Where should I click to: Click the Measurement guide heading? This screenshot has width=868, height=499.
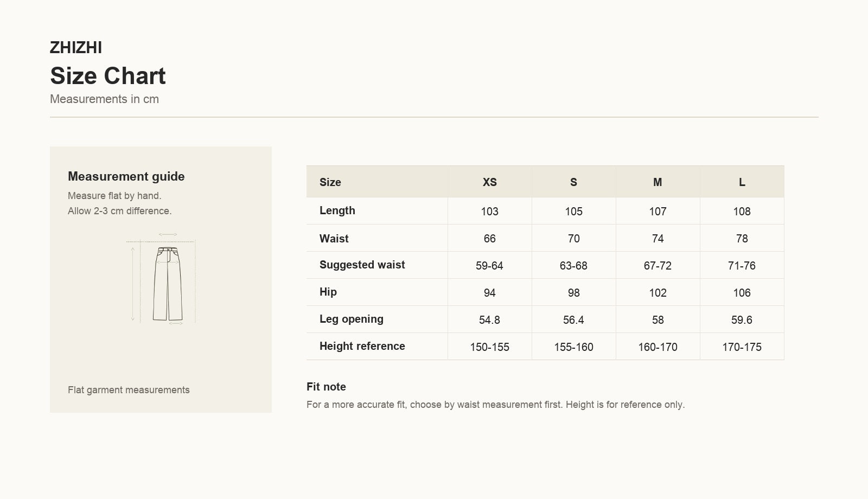click(x=126, y=176)
